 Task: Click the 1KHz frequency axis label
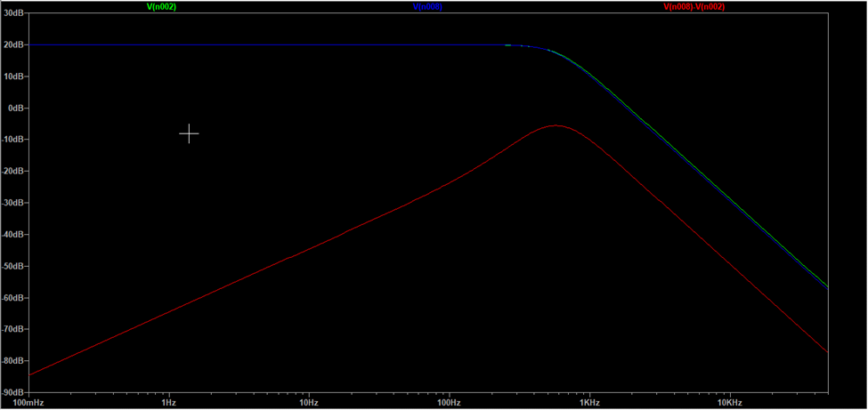click(589, 403)
